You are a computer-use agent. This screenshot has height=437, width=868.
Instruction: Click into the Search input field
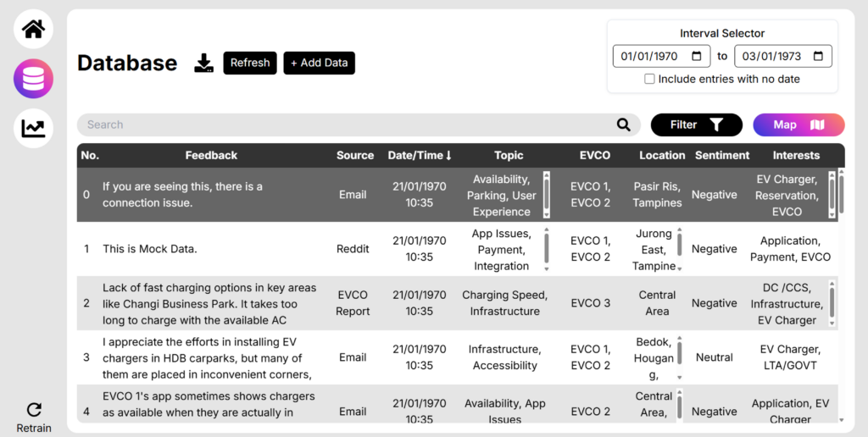point(339,125)
